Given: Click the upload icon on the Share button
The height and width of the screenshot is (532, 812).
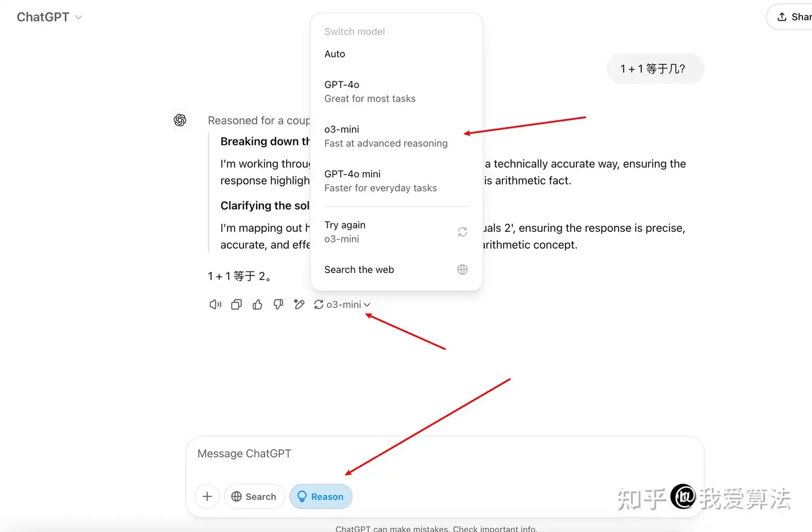Looking at the screenshot, I should [782, 17].
